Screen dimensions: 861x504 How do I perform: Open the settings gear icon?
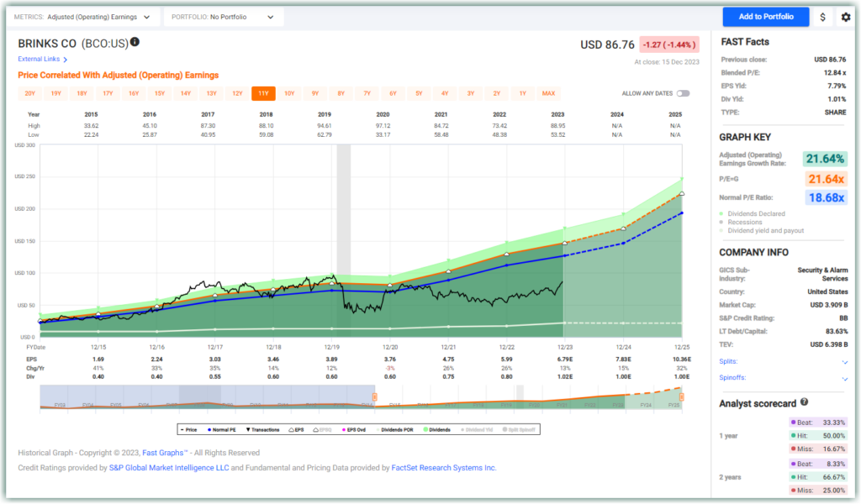(x=846, y=17)
